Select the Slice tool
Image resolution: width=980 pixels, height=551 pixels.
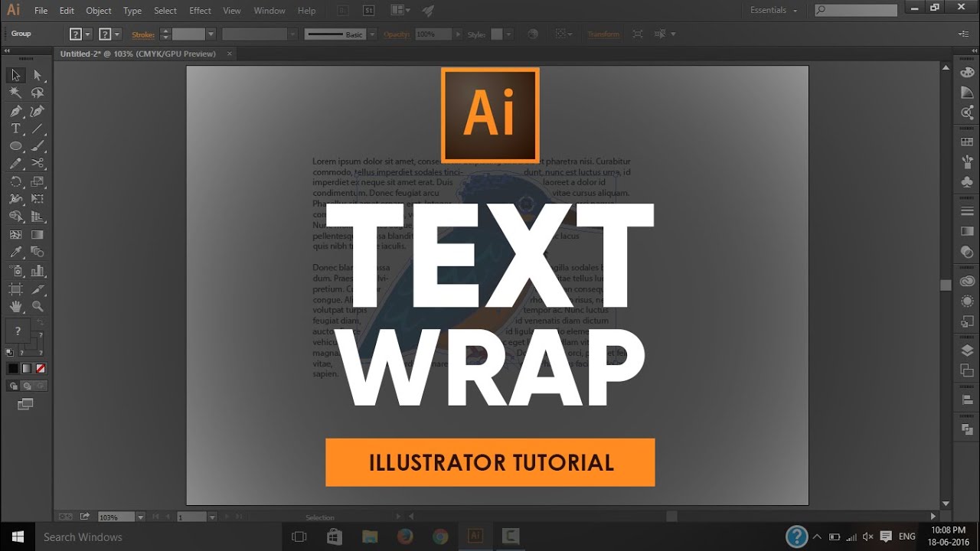[x=38, y=289]
